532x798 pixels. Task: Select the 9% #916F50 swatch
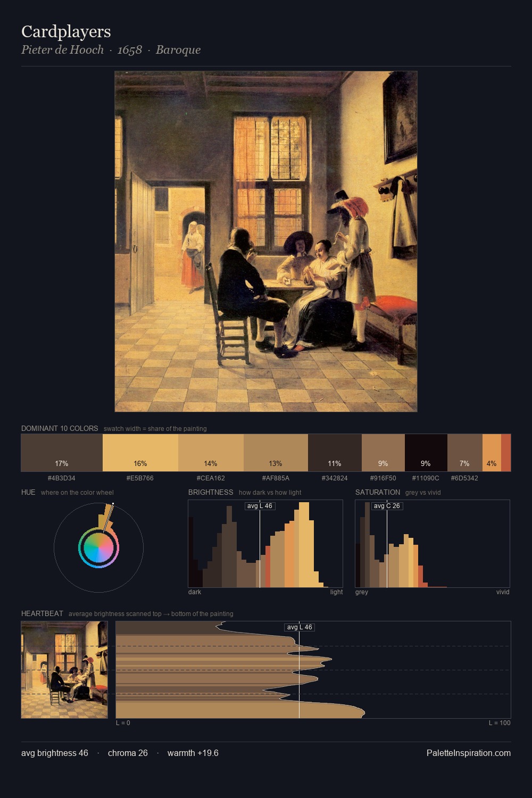[383, 453]
